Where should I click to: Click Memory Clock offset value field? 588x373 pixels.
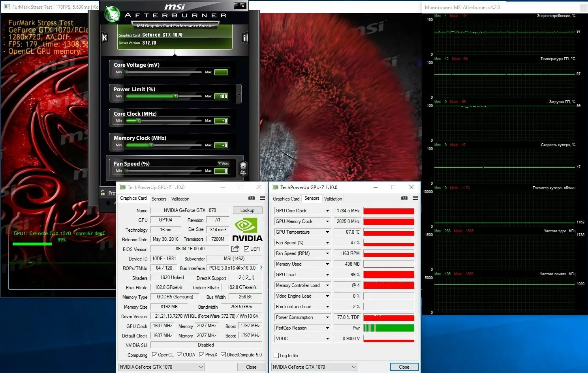[x=221, y=145]
